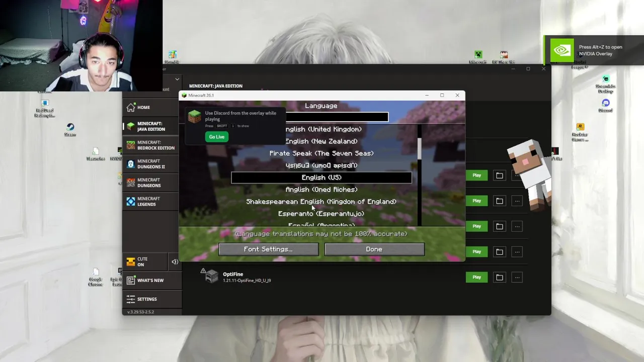Open more options for second installation row
644x362 pixels.
pos(517,201)
